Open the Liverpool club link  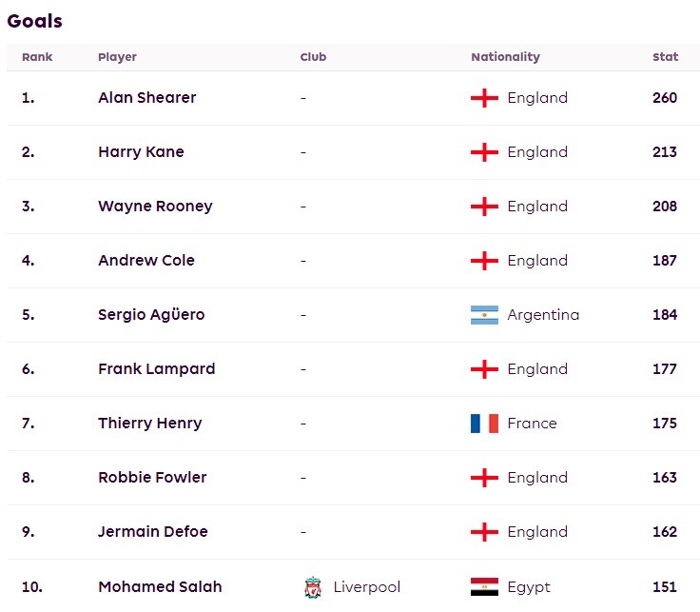pyautogui.click(x=366, y=587)
